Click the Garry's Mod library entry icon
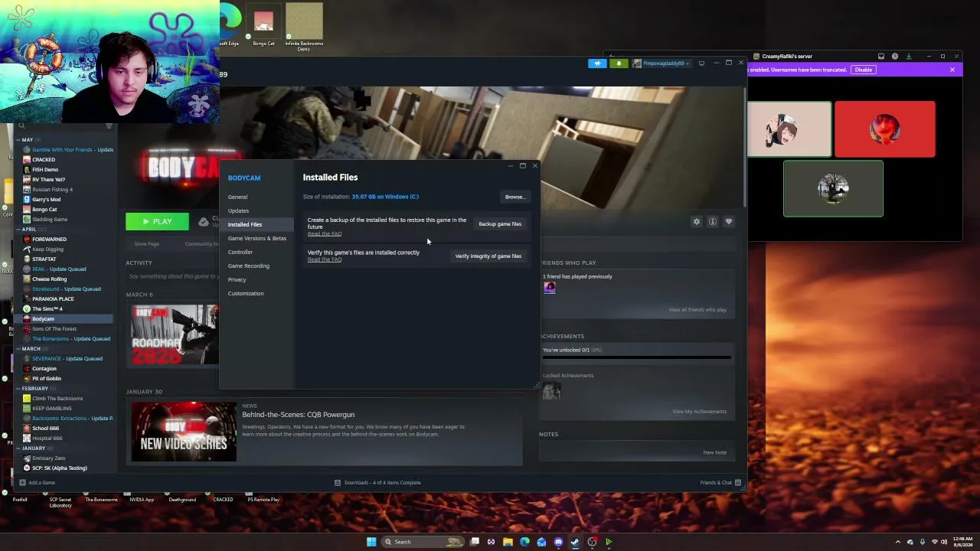Screen dimensions: 980x551 tap(27, 200)
